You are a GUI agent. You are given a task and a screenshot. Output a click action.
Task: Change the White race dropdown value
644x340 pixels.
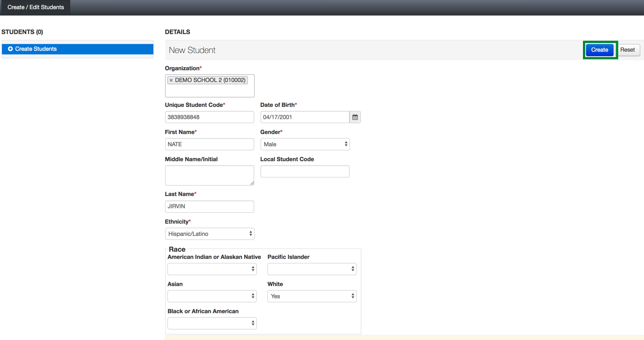312,296
